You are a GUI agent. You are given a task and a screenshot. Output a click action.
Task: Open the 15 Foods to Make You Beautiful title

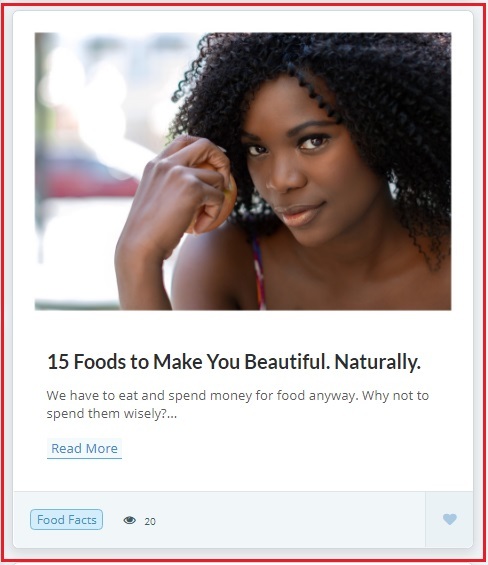(x=234, y=362)
